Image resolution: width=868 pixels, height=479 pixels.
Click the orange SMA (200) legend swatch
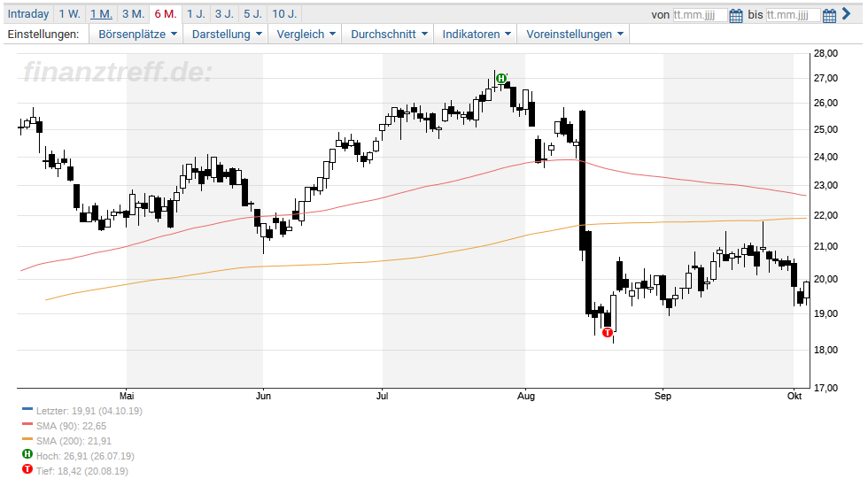click(27, 439)
